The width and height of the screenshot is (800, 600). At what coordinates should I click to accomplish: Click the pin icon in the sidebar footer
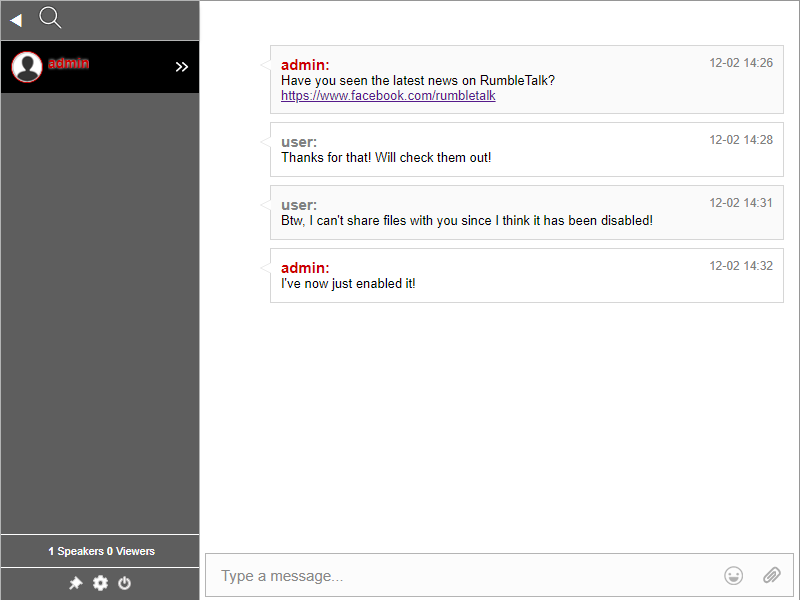click(x=75, y=583)
